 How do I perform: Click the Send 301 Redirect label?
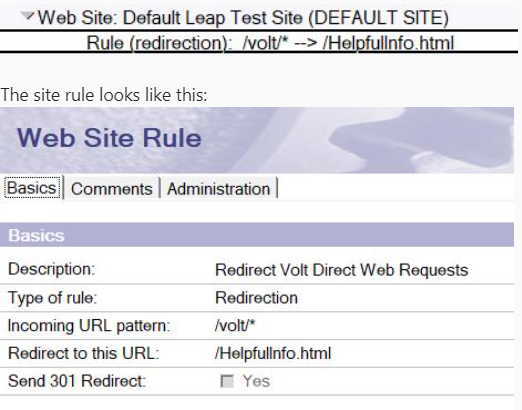tap(77, 381)
